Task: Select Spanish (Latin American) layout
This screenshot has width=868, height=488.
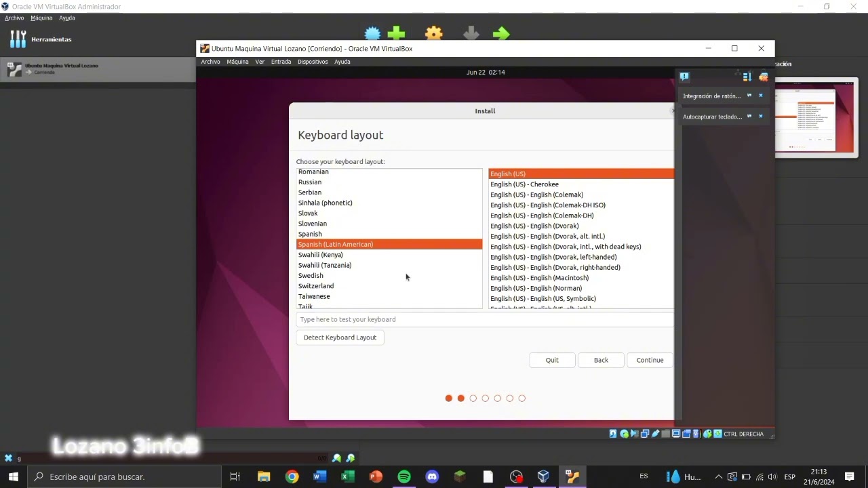Action: point(389,244)
